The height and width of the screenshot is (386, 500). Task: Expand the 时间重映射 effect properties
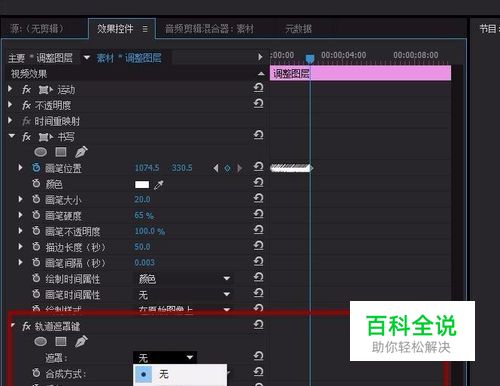10,120
